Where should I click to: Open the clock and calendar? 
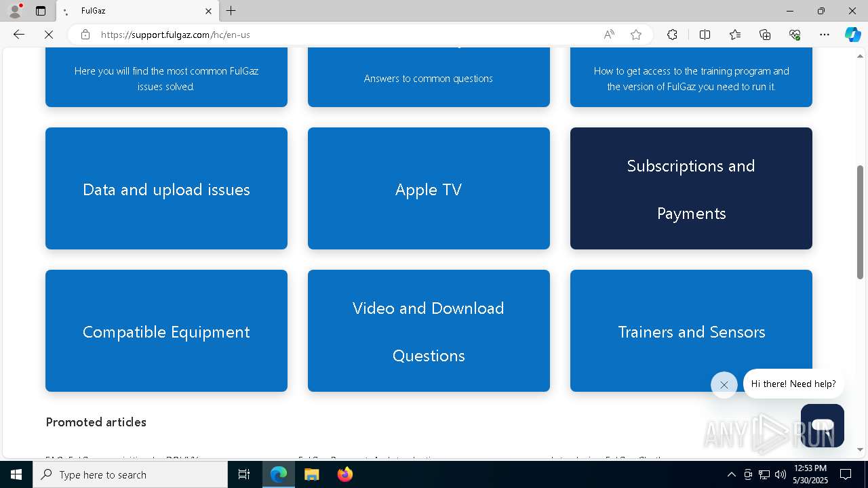[810, 474]
